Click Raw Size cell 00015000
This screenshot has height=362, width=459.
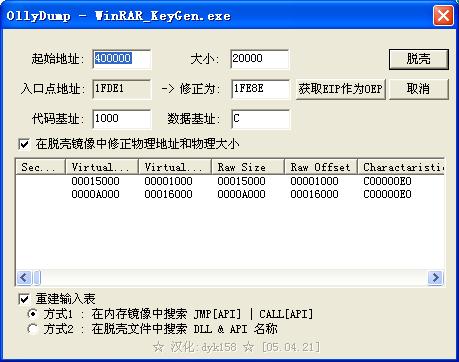coord(241,181)
